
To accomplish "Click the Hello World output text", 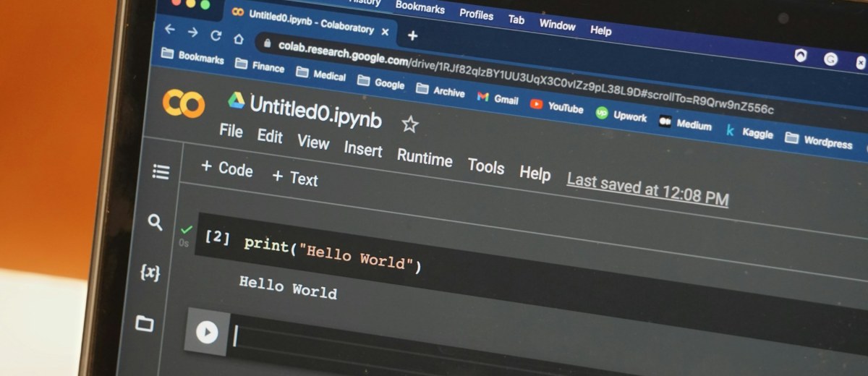I will tap(288, 286).
